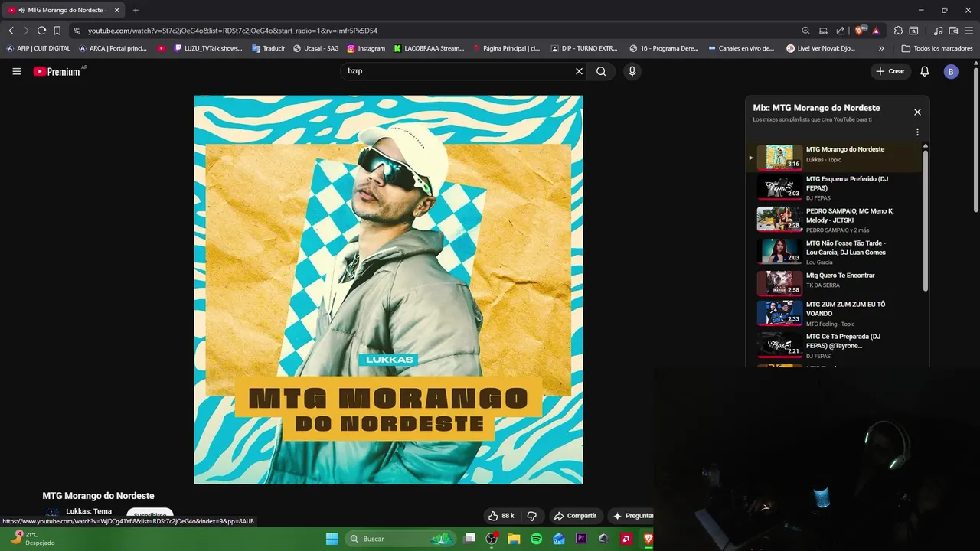
Task: Open the Windows Start menu
Action: 332,539
